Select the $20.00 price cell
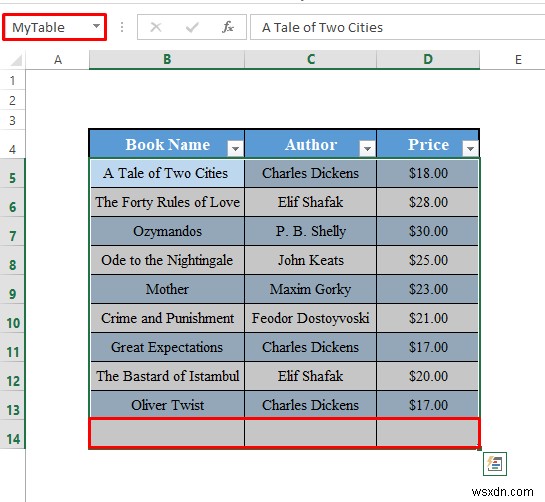 click(x=428, y=376)
